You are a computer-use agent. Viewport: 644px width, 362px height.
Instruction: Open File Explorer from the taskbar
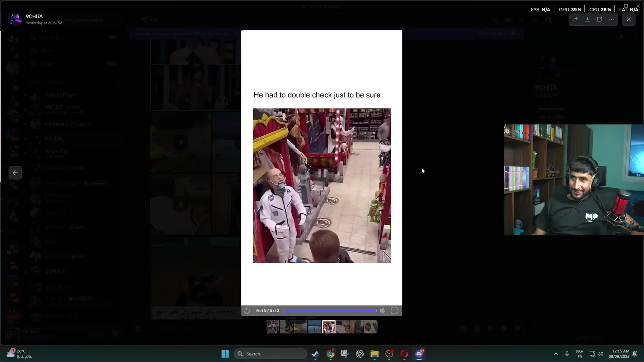[374, 354]
